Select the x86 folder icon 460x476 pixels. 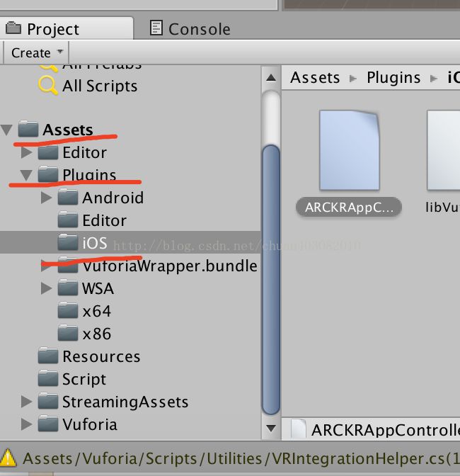pyautogui.click(x=68, y=334)
